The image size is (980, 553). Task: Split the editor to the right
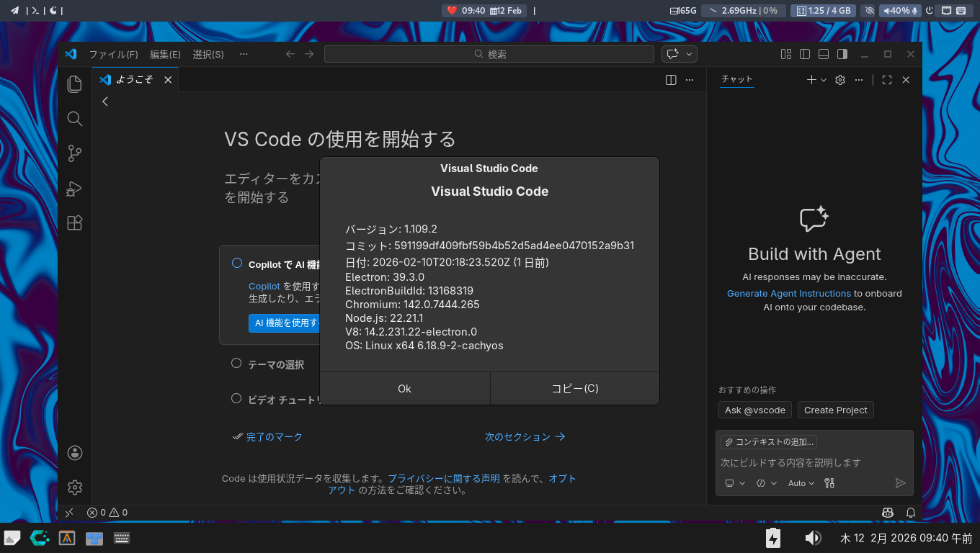(671, 80)
